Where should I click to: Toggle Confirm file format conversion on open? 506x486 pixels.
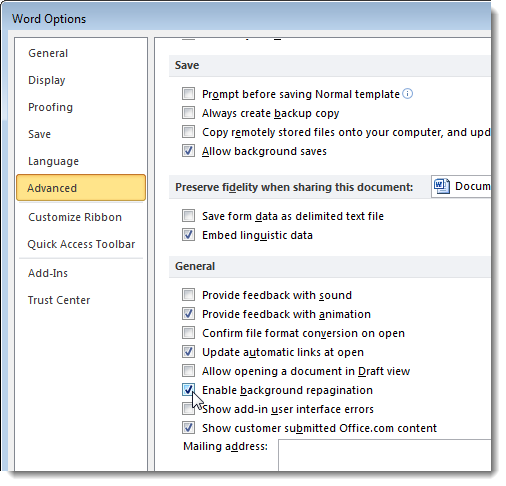pyautogui.click(x=188, y=333)
